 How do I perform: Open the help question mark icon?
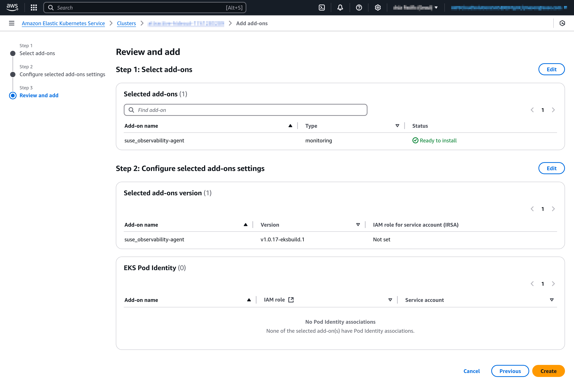coord(359,8)
